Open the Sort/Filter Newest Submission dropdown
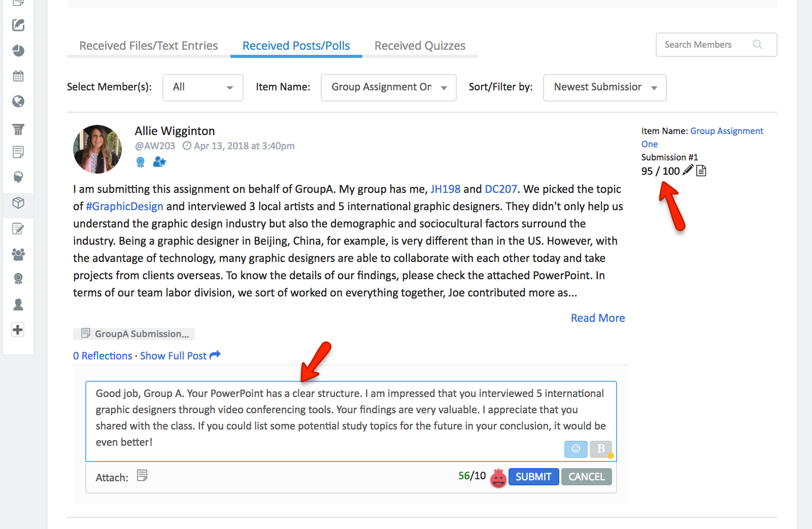The image size is (812, 529). (605, 87)
